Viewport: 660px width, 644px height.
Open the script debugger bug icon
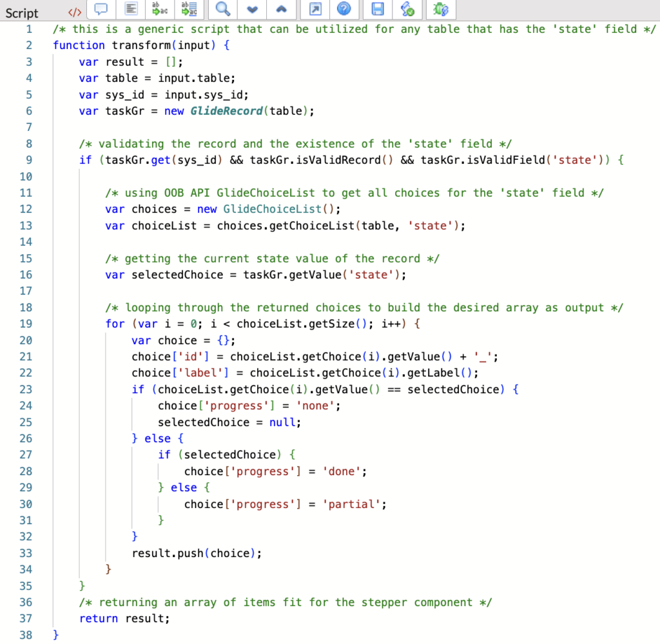pos(441,9)
